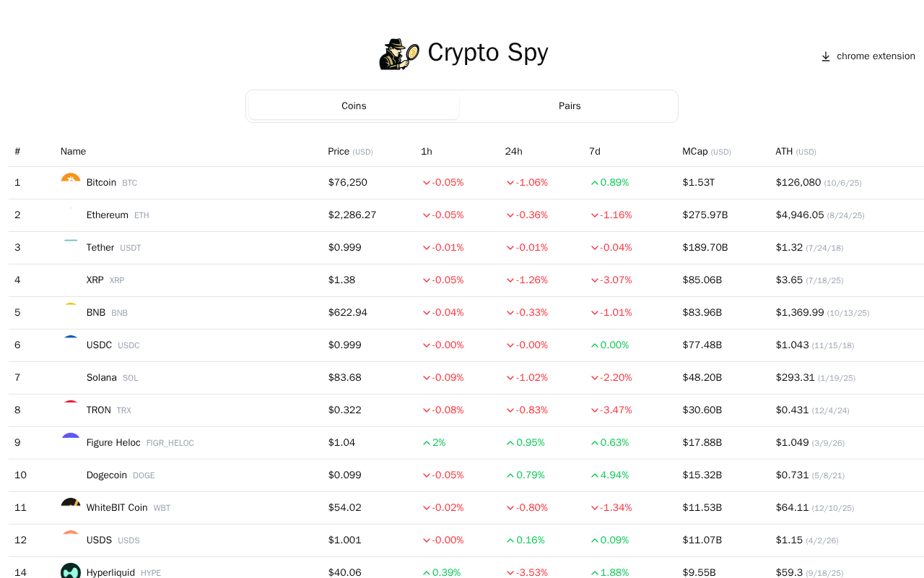Switch to the Pairs tab
The height and width of the screenshot is (578, 924).
pos(570,106)
